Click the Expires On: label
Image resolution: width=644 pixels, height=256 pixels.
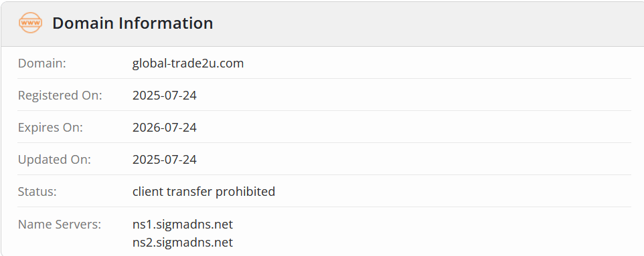point(50,127)
